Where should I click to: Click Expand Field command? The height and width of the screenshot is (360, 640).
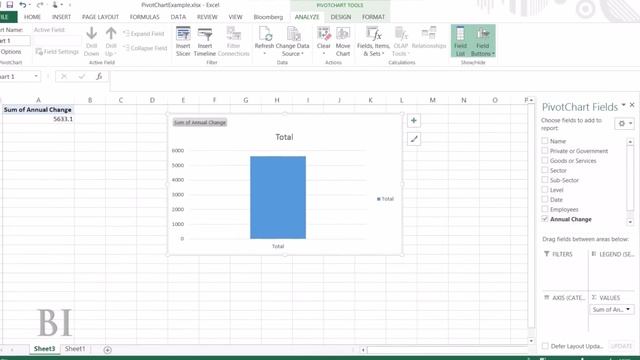[x=144, y=34]
